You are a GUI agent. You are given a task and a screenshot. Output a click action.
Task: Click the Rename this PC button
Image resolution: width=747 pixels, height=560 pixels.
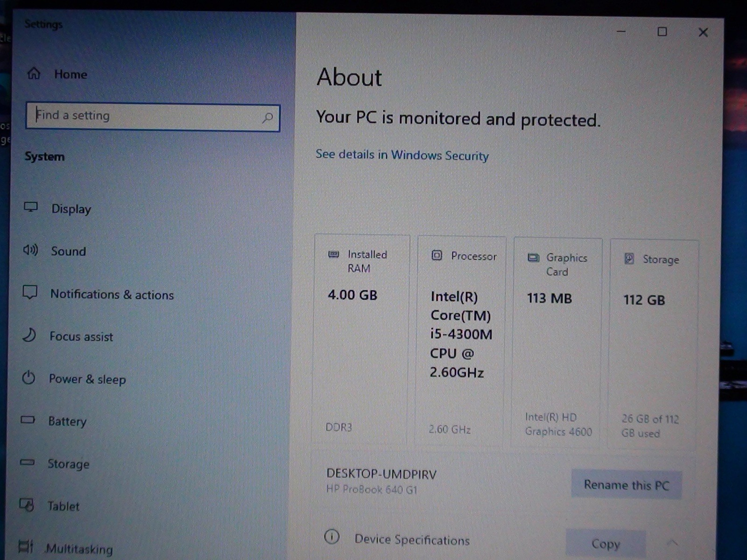pyautogui.click(x=627, y=485)
